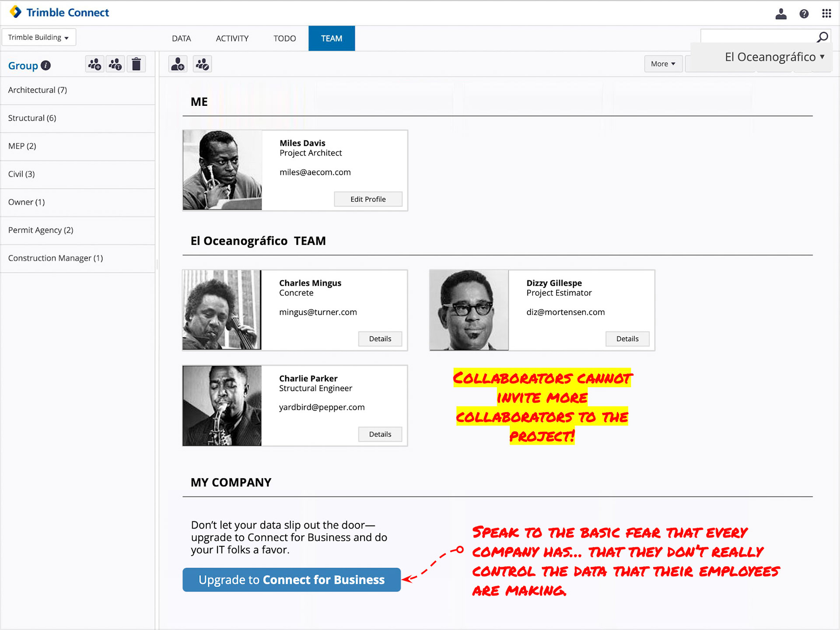This screenshot has width=840, height=630.
Task: Click the delete group trash icon
Action: (136, 65)
